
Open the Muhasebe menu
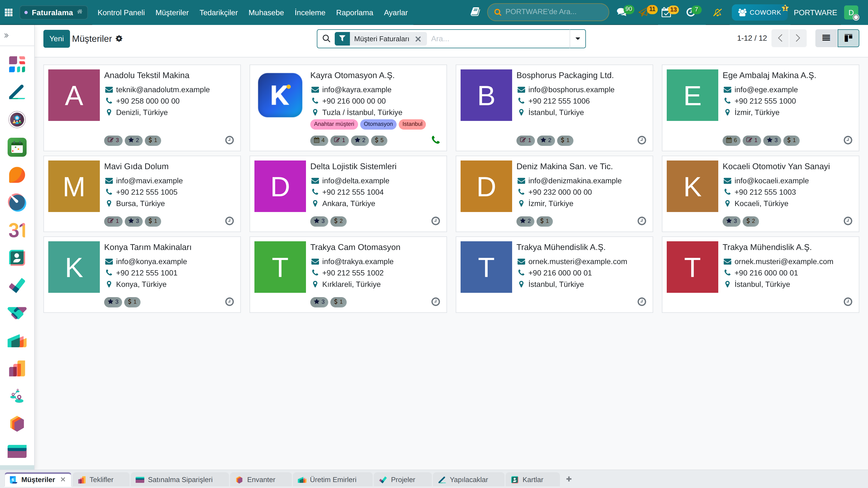tap(266, 12)
